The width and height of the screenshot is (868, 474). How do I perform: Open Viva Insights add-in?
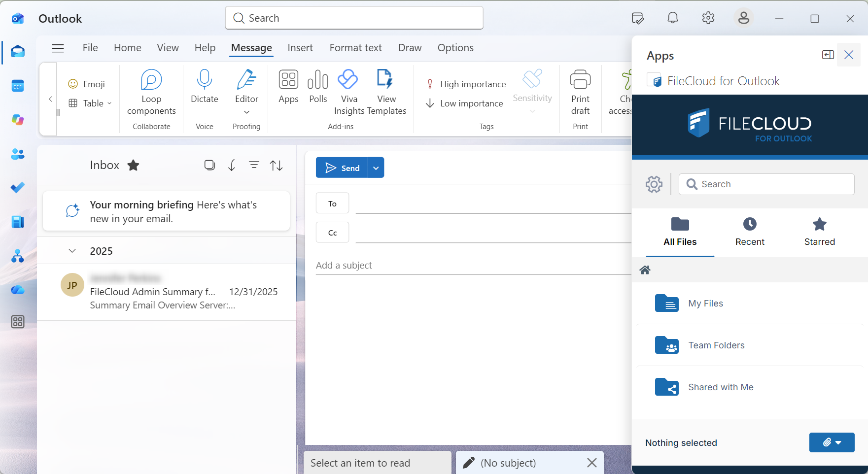349,93
